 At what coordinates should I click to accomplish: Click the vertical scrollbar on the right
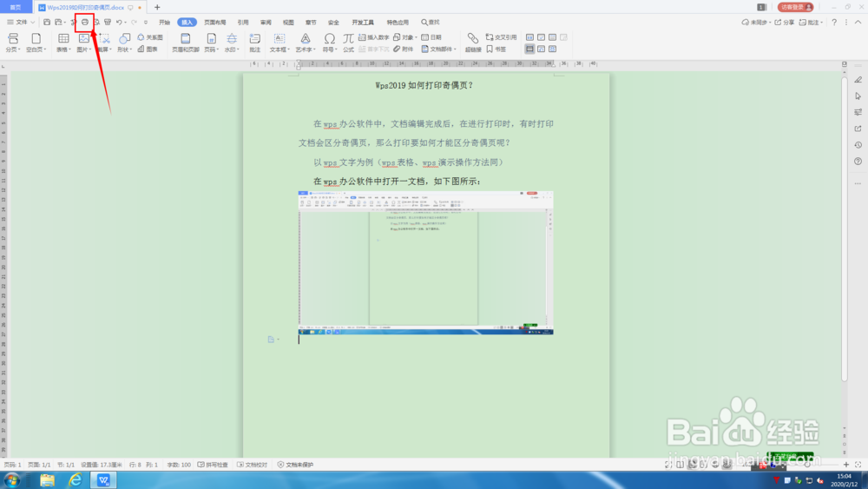[x=845, y=228]
